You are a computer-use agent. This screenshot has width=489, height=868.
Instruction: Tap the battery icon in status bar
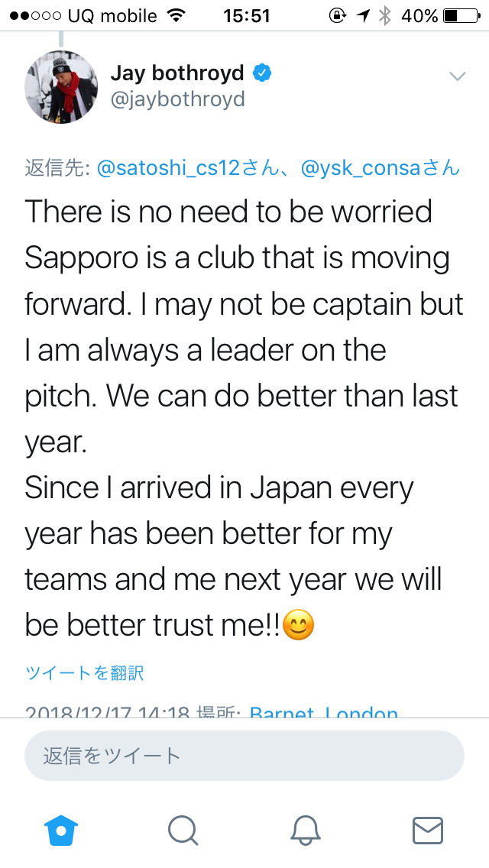(458, 15)
